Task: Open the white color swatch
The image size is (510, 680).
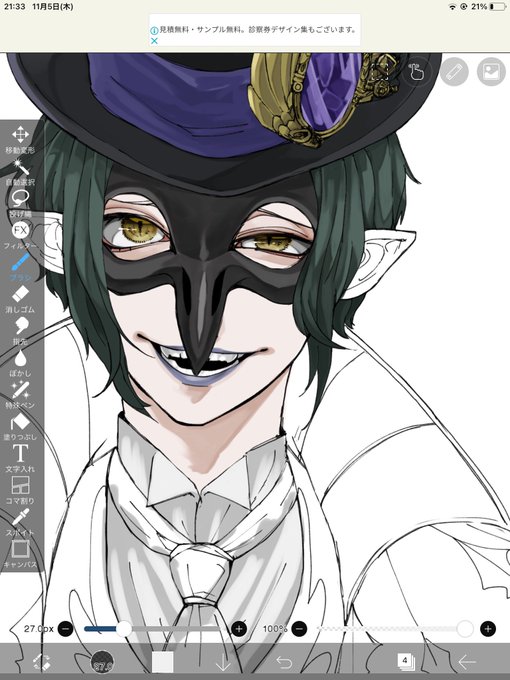Action: tap(163, 662)
